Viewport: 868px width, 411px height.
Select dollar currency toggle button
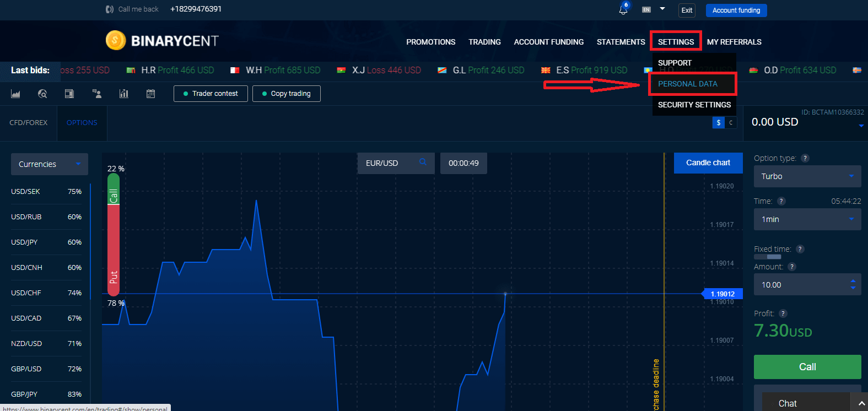(x=718, y=122)
